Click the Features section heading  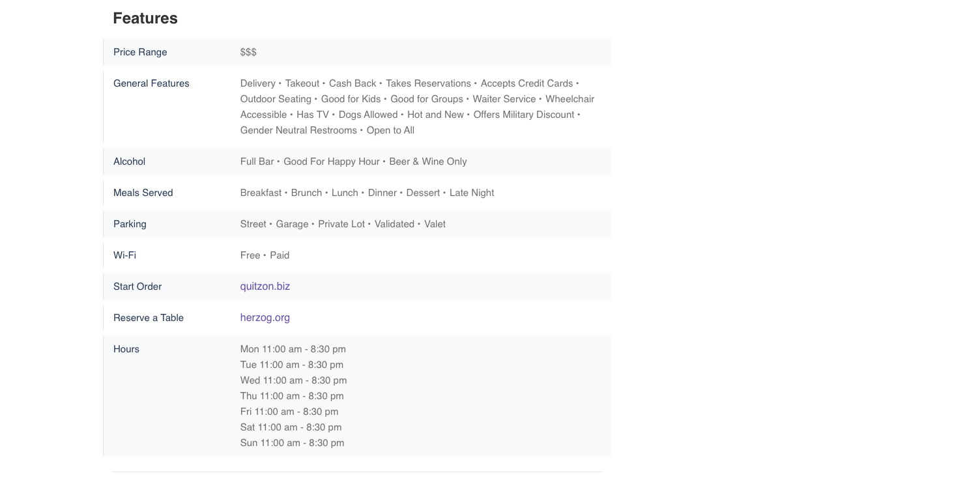[x=145, y=18]
